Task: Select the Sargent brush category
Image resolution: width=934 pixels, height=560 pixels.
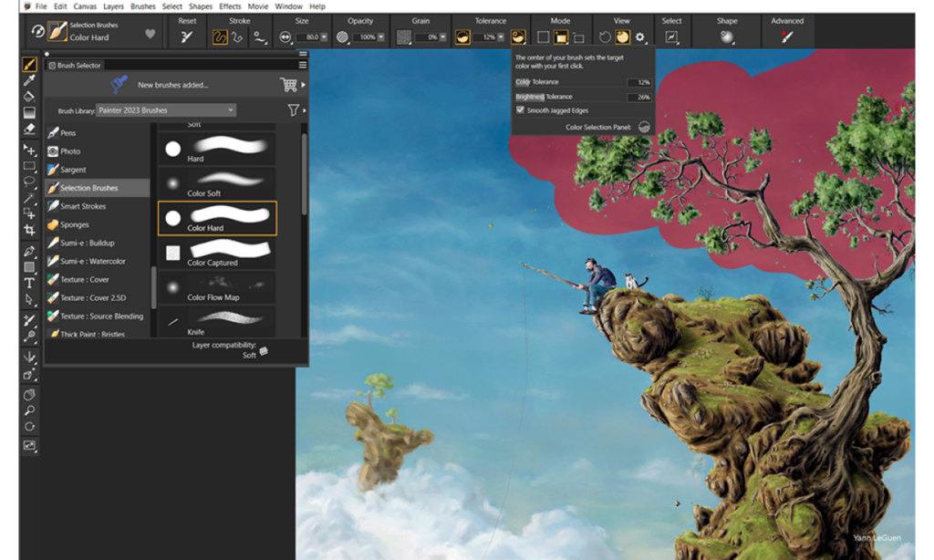Action: click(x=97, y=170)
